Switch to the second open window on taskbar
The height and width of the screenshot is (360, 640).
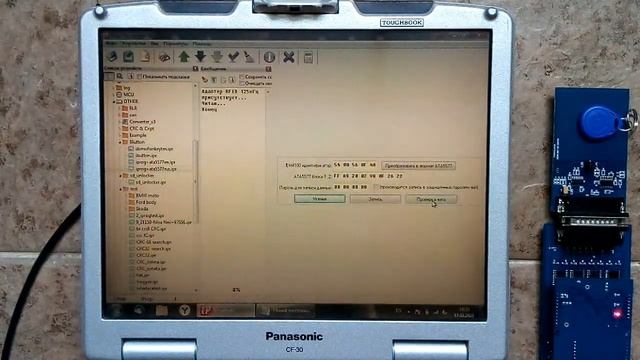pos(285,311)
